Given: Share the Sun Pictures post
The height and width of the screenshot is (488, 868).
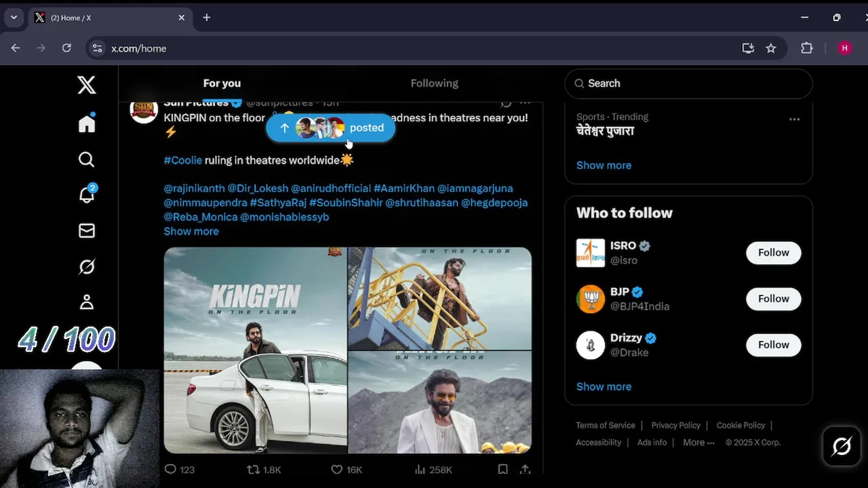Looking at the screenshot, I should pos(525,469).
